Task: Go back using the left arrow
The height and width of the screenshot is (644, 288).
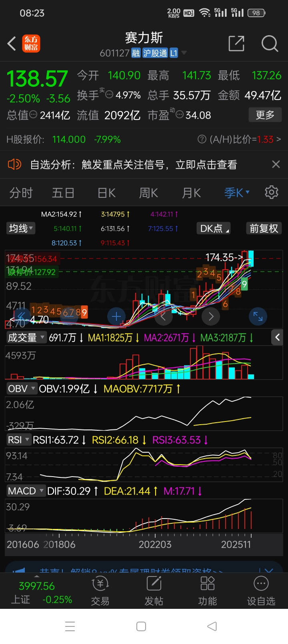Action: 12,44
